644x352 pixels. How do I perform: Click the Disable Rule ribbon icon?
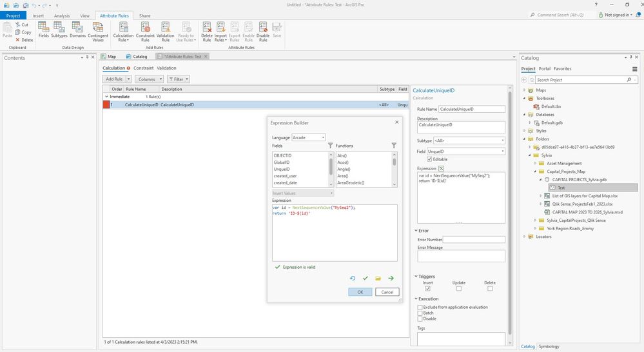[263, 32]
